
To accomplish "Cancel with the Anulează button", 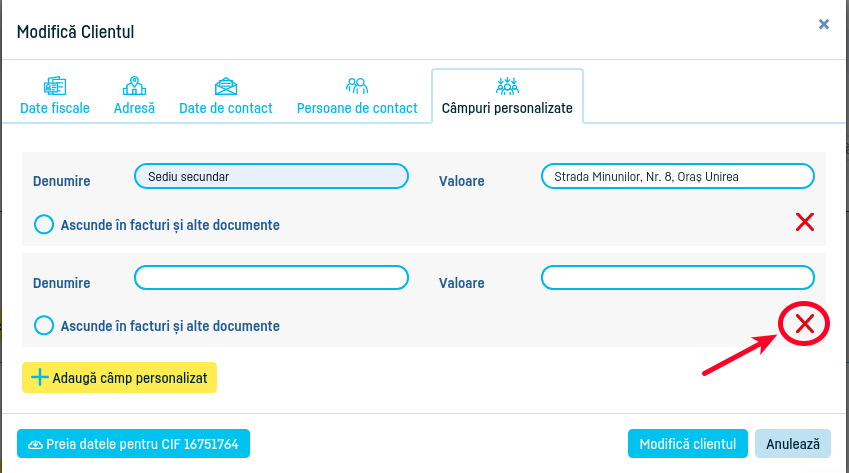I will tap(793, 444).
